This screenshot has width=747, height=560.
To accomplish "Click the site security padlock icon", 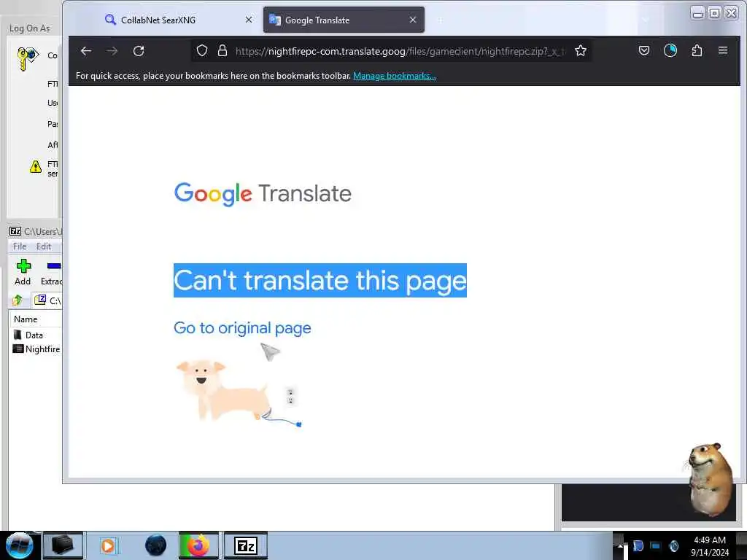I will coord(222,51).
